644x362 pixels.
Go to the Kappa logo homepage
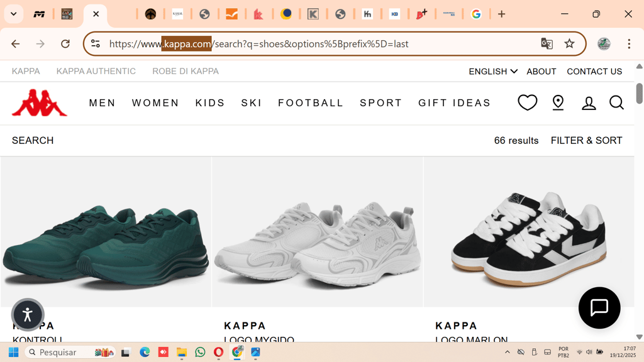(x=40, y=102)
